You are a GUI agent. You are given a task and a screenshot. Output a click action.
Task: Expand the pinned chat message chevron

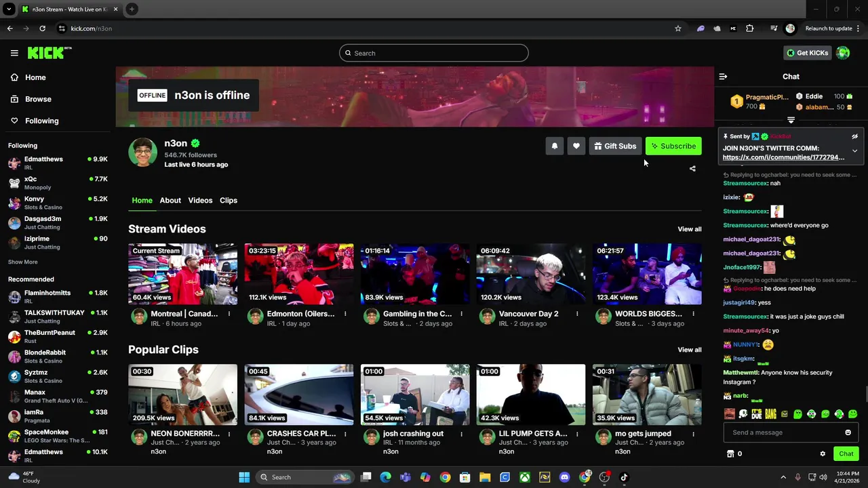point(854,150)
